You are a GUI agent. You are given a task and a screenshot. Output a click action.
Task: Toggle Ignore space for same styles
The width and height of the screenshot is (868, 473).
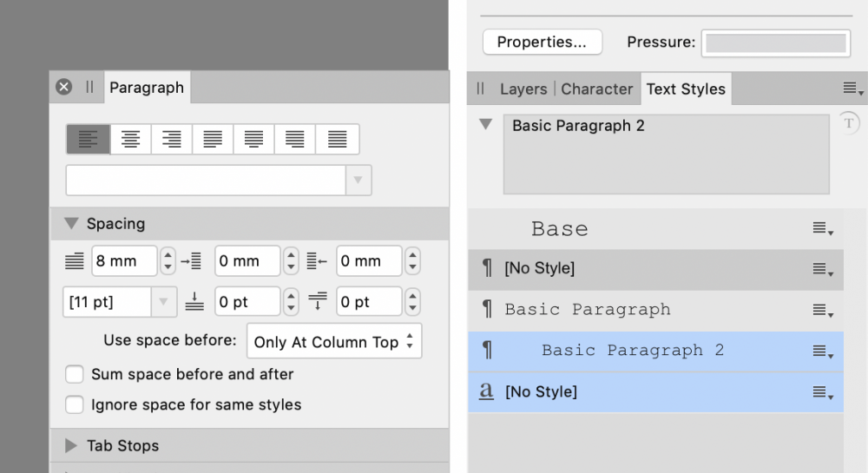tap(76, 404)
